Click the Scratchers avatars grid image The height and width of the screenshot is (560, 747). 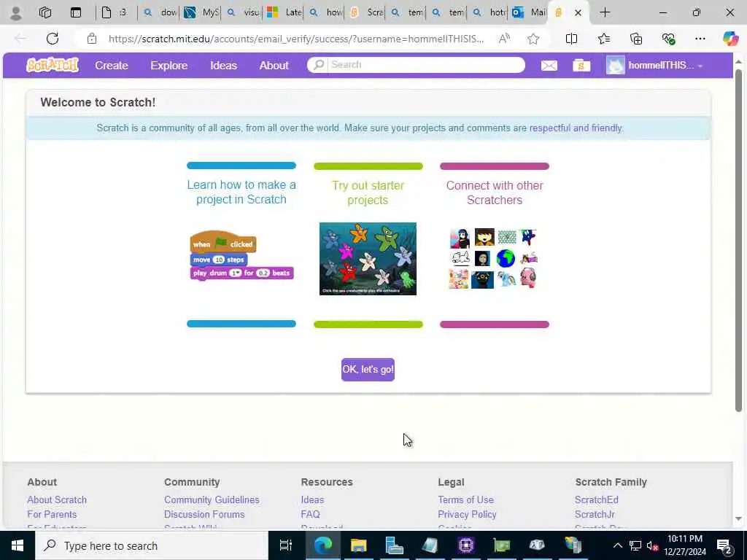click(x=494, y=258)
